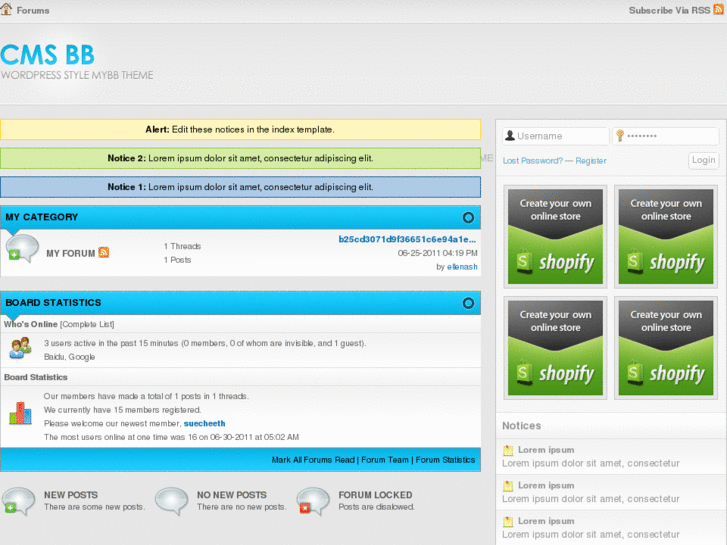The image size is (727, 545).
Task: Click the yellow Alert notice banner
Action: coord(240,129)
